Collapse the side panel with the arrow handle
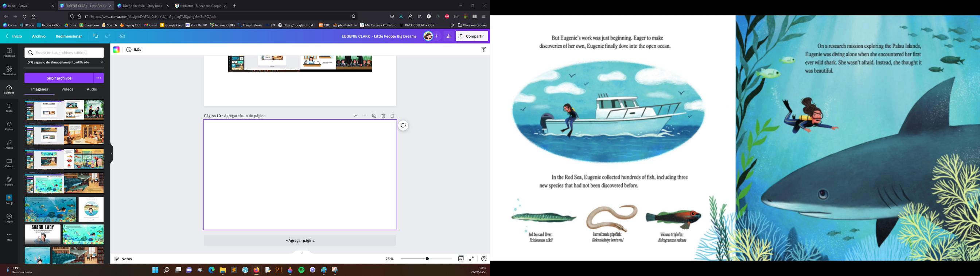This screenshot has width=980, height=276. (x=112, y=154)
